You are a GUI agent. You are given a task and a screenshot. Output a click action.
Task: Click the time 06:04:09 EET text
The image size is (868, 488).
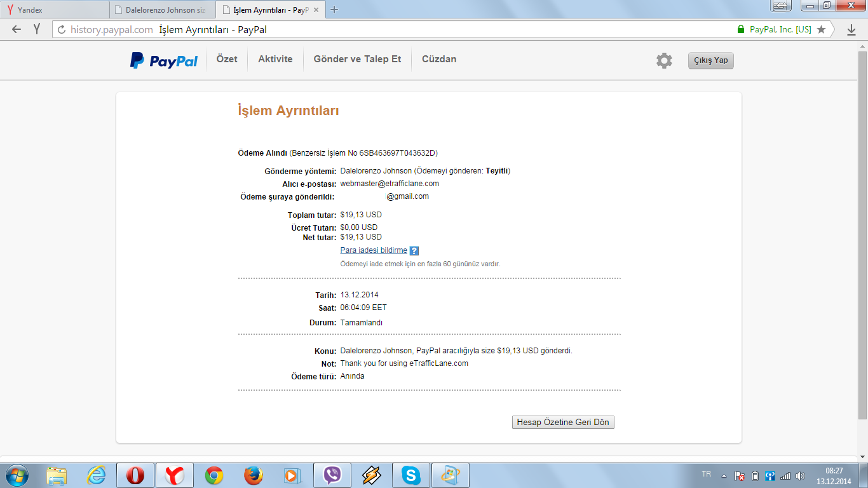363,308
